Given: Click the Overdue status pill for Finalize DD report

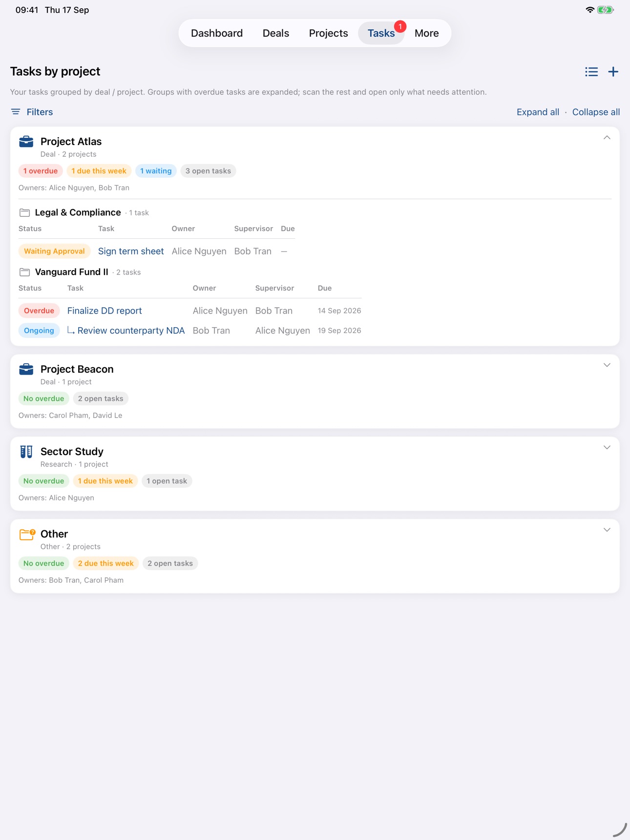Looking at the screenshot, I should 39,311.
